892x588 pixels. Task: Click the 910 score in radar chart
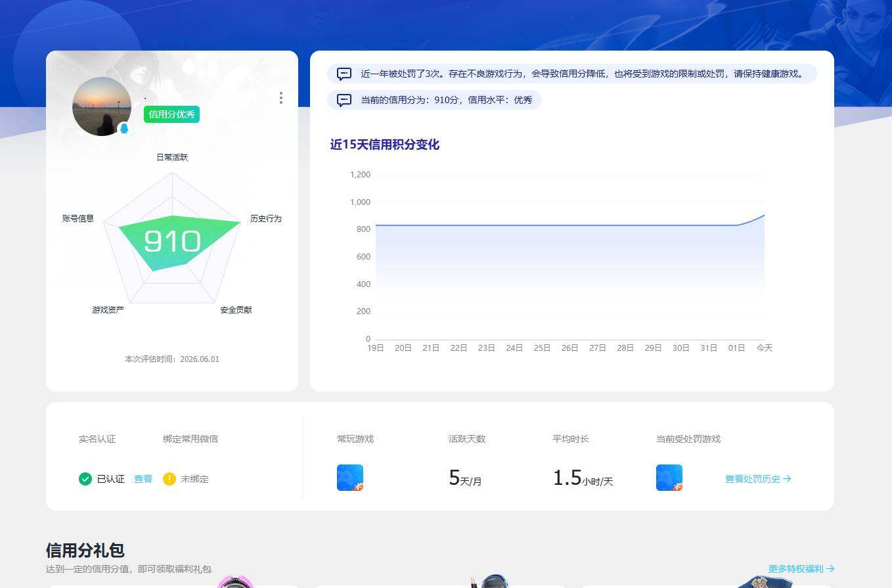click(x=172, y=241)
